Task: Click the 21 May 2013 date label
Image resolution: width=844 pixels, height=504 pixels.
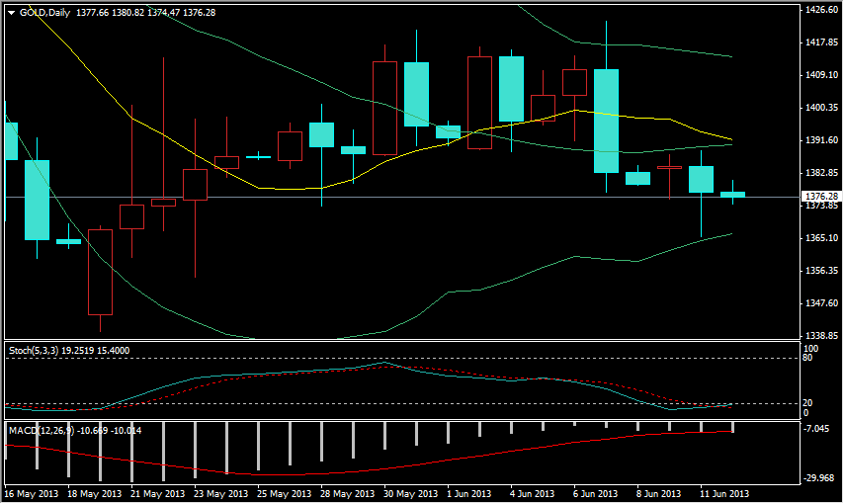Action: (158, 494)
